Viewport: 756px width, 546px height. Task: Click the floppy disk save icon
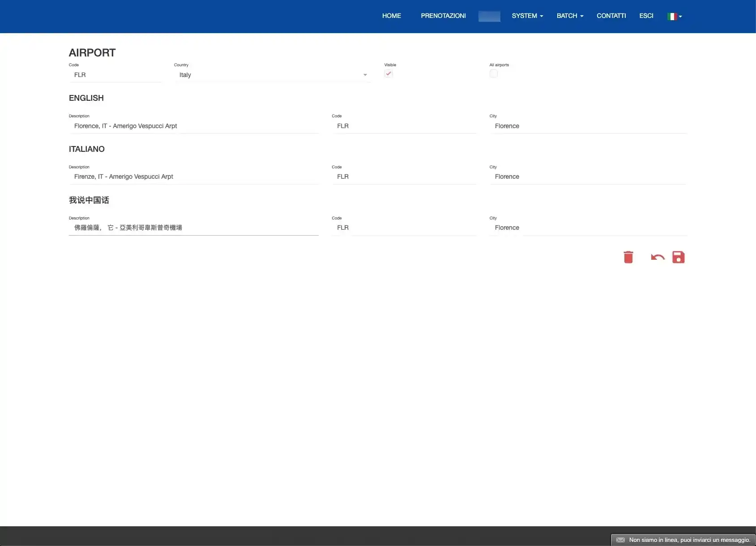click(x=678, y=257)
